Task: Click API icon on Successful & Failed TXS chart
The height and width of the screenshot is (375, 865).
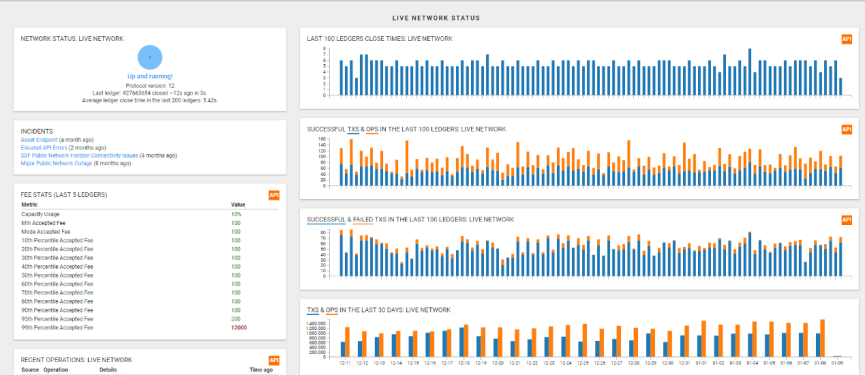Action: coord(846,219)
